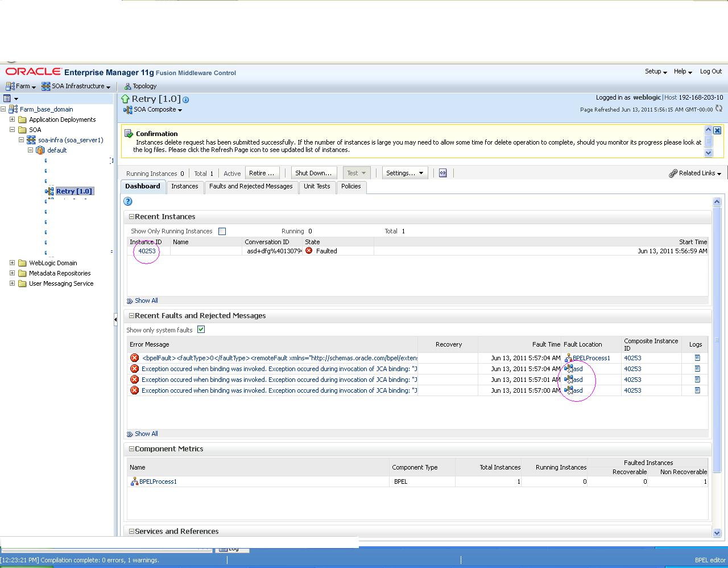Switch to the Faults and Rejected Messages tab

pos(251,187)
